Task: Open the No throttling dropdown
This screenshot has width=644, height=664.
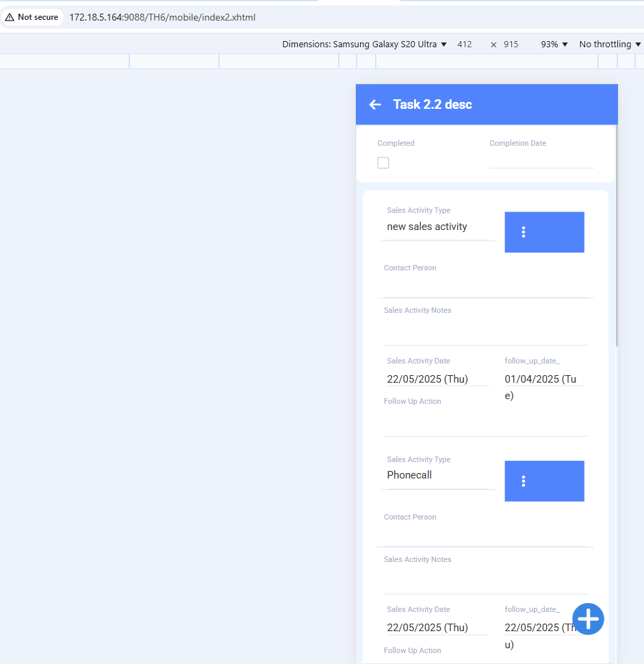Action: click(x=610, y=44)
